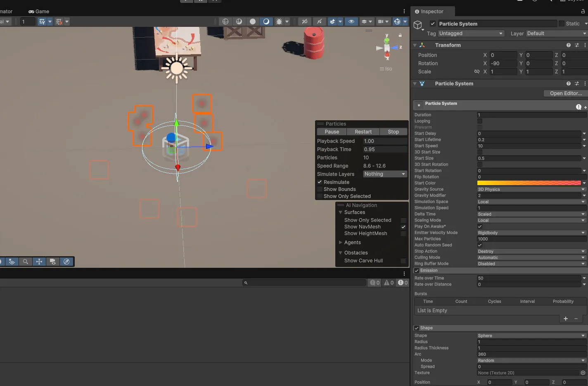Toggle snap increment icon in scene toolbar

[59, 21]
